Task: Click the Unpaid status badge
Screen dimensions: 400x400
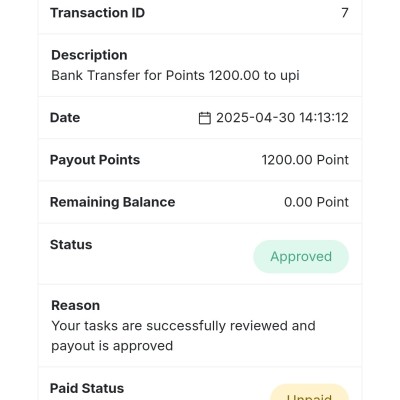Action: [x=309, y=392]
